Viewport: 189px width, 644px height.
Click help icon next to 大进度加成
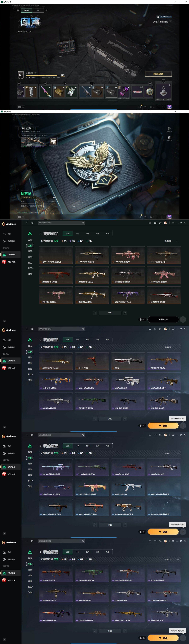35,73
